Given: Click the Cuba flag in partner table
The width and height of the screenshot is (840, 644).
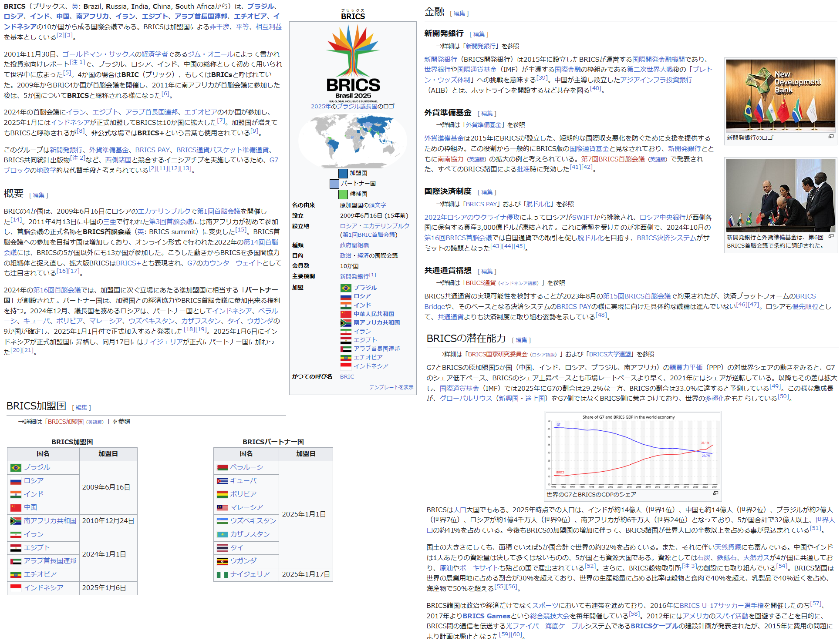Looking at the screenshot, I should click(x=223, y=481).
